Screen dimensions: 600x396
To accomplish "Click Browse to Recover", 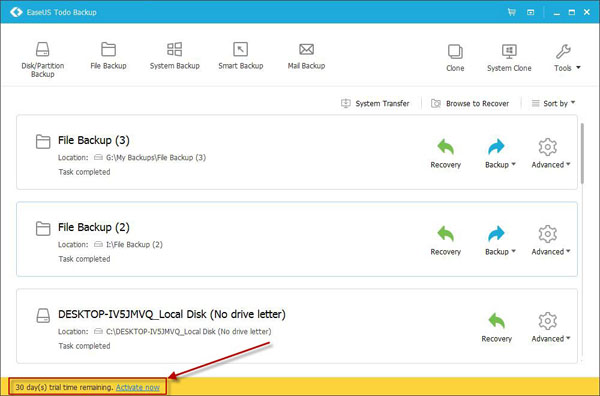I will coord(470,103).
